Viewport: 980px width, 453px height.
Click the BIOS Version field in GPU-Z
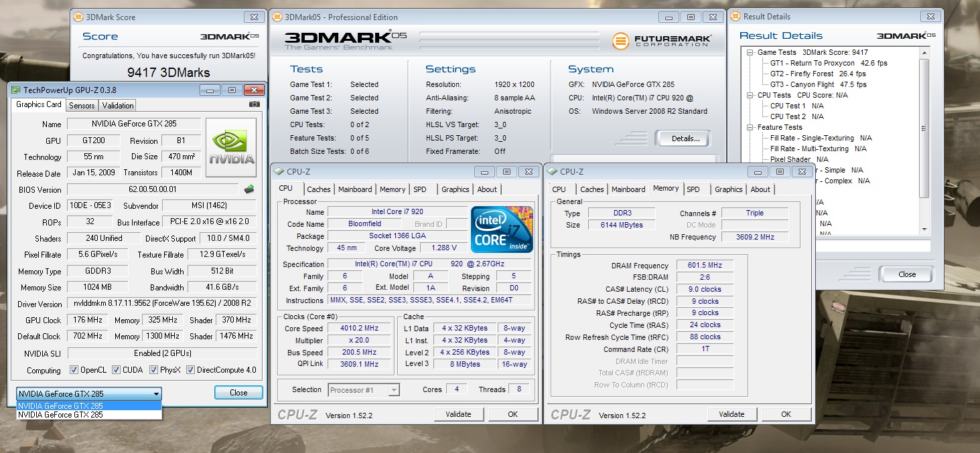(153, 189)
